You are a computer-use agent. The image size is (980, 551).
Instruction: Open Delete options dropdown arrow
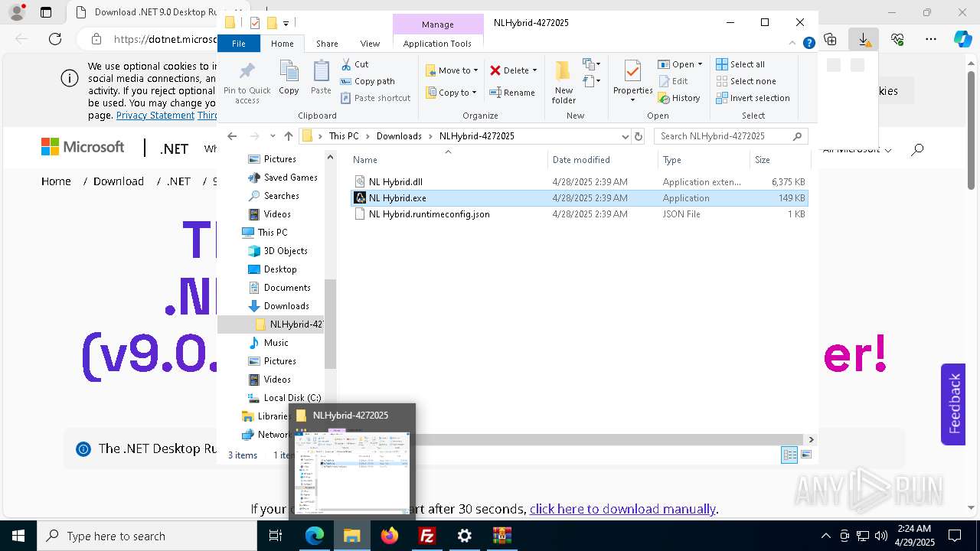[x=534, y=70]
